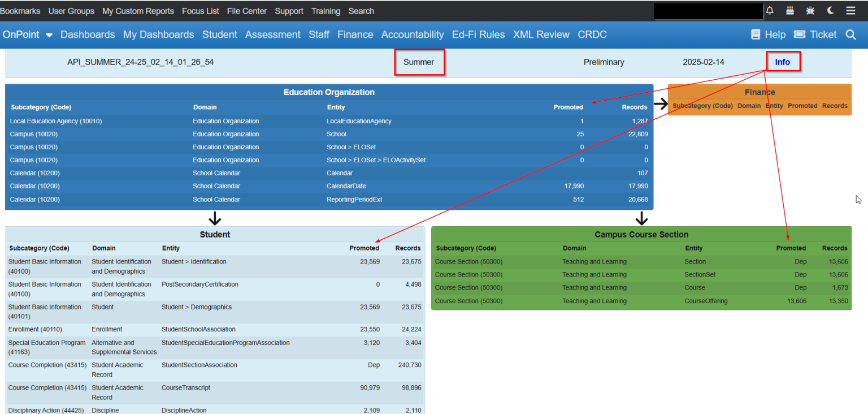Screen dimensions: 868x414
Task: Open the Student tab in the blue navbar
Action: [219, 34]
